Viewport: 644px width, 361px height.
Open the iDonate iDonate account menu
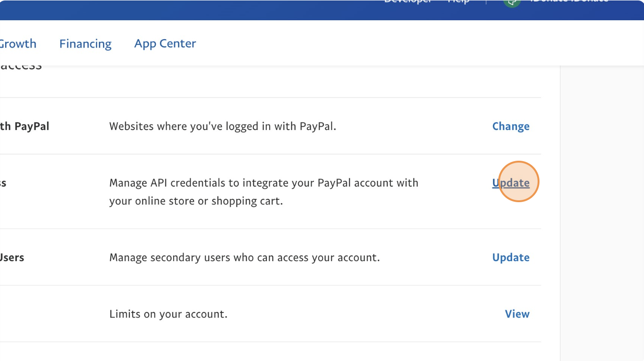tap(570, 1)
